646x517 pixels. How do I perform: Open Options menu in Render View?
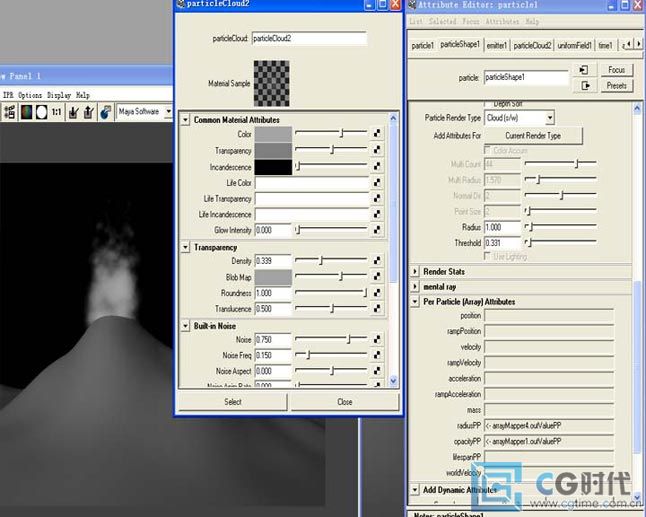tap(30, 95)
